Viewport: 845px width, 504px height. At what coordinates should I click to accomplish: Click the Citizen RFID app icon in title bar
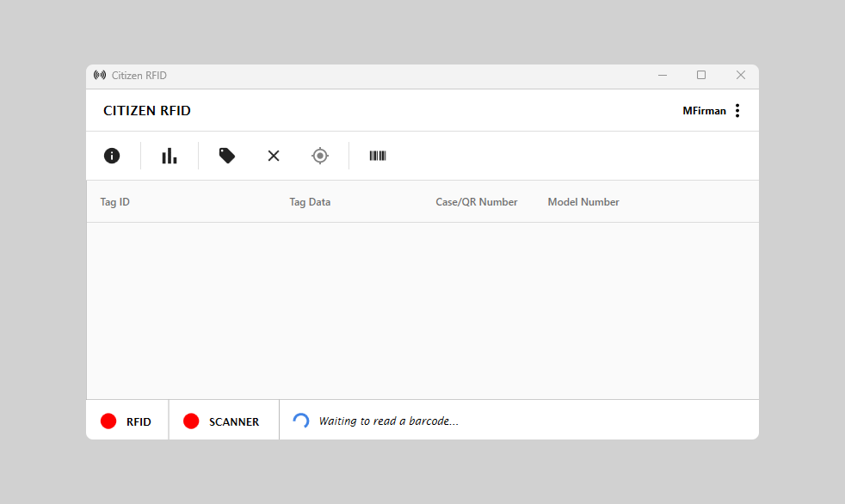coord(100,75)
